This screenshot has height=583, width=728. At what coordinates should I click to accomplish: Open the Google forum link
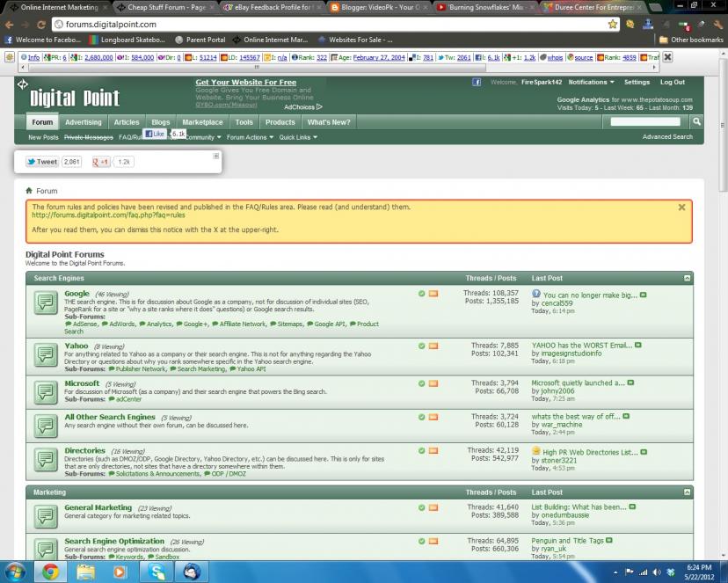tap(76, 294)
